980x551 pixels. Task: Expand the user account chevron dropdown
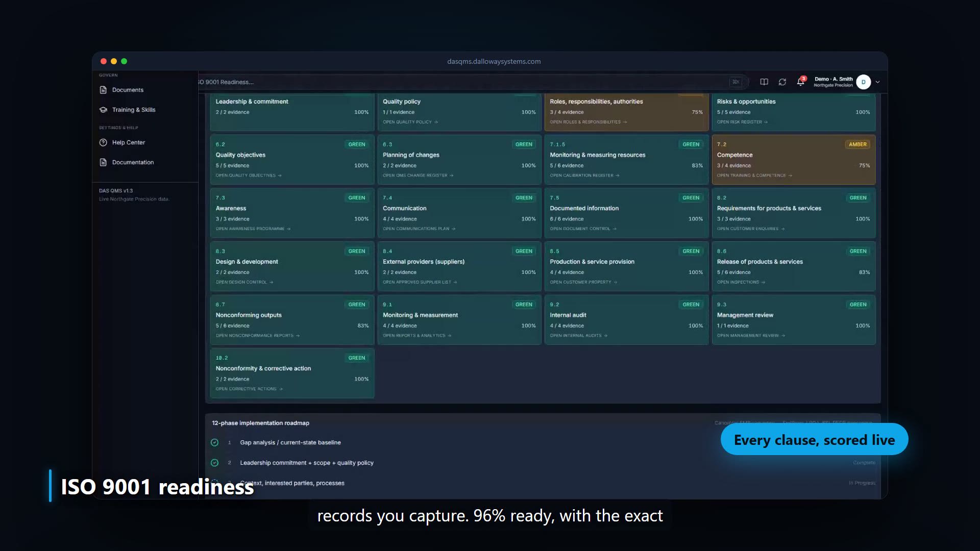(x=878, y=82)
